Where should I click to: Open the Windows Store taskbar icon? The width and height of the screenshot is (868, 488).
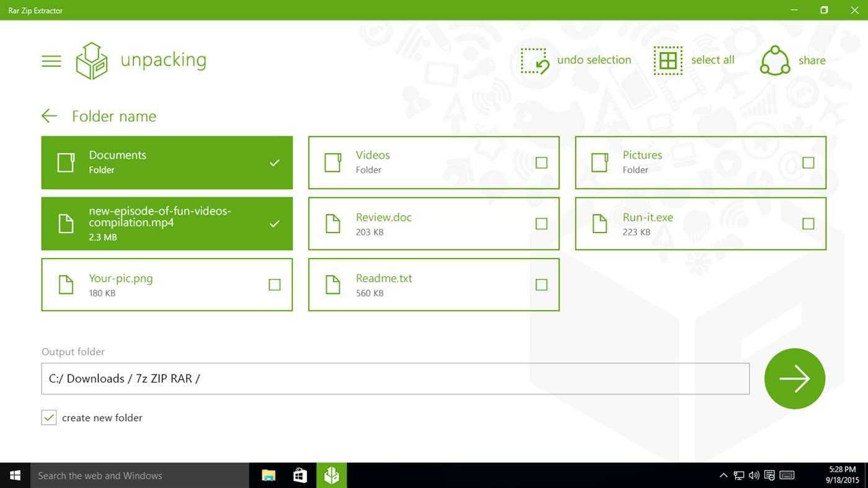pos(300,476)
